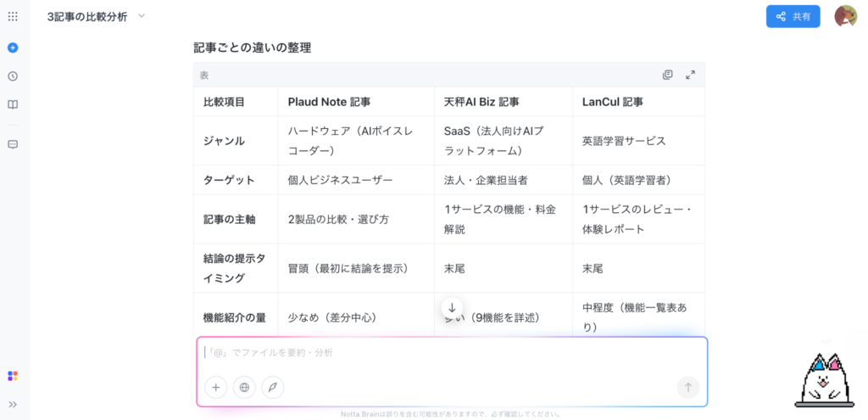Screen dimensions: 868x420
Task: Open the colorful apps icon in the lower sidebar
Action: [x=13, y=376]
